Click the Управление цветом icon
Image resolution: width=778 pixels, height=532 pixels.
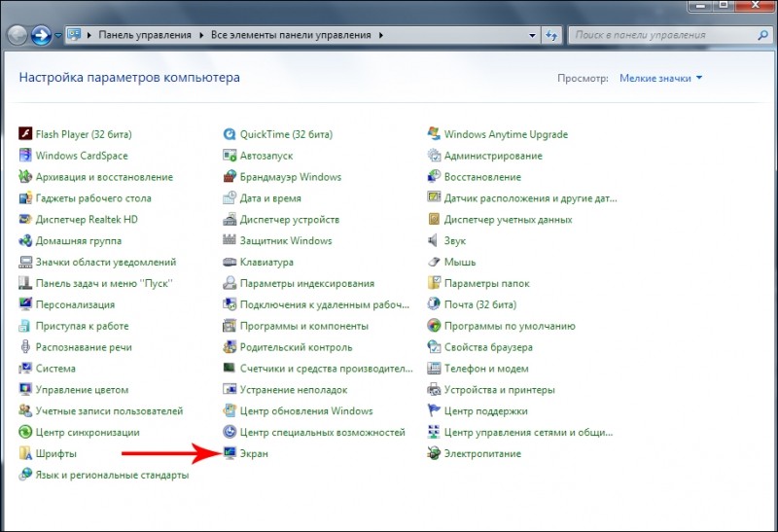25,390
